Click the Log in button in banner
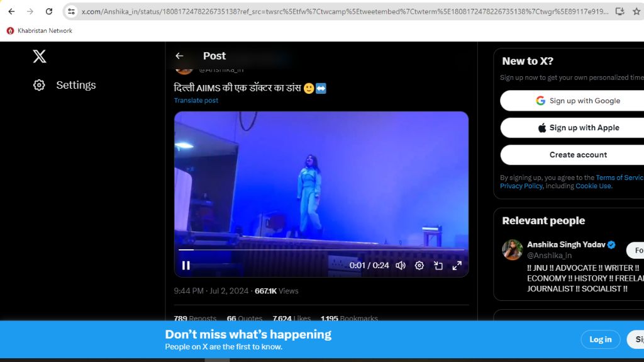 [x=600, y=339]
